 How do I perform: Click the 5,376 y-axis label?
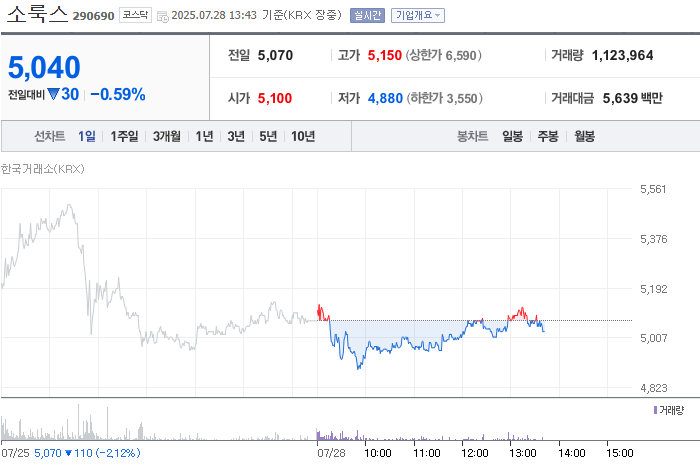coord(654,239)
